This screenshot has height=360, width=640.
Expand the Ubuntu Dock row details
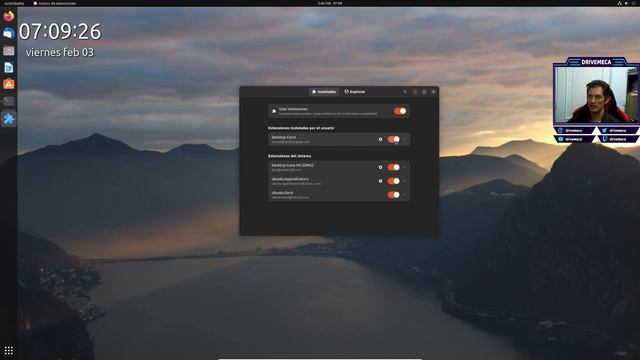point(405,195)
